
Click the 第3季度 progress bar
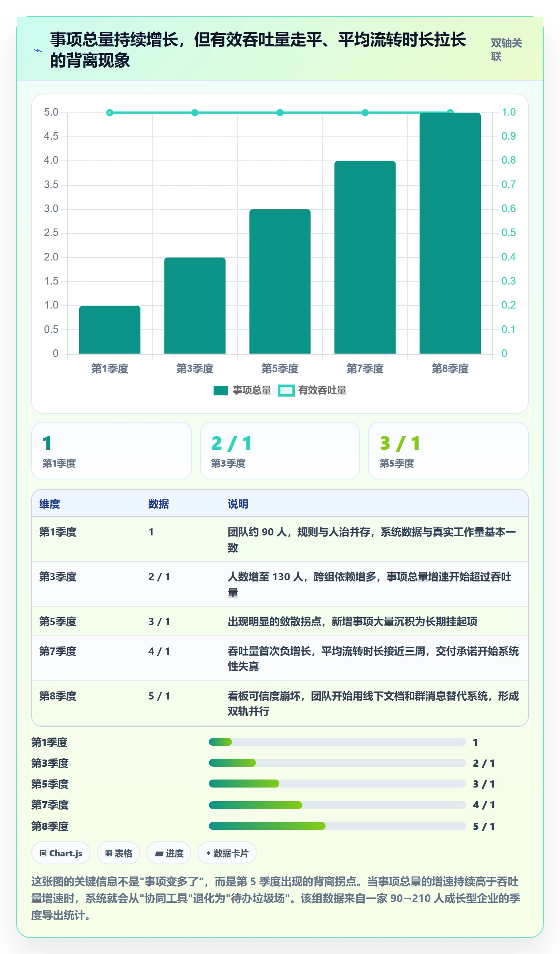coord(338,763)
